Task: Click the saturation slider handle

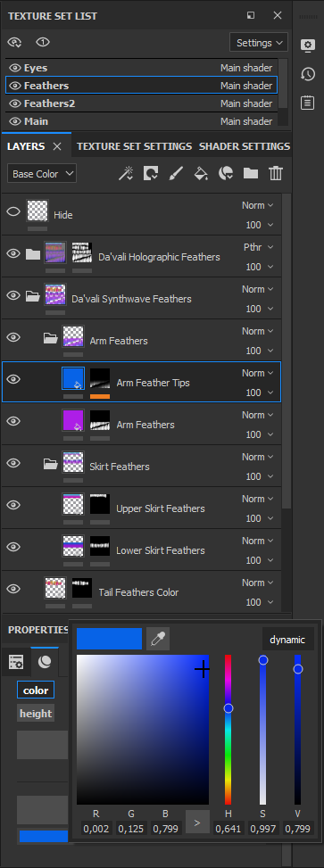Action: (263, 660)
